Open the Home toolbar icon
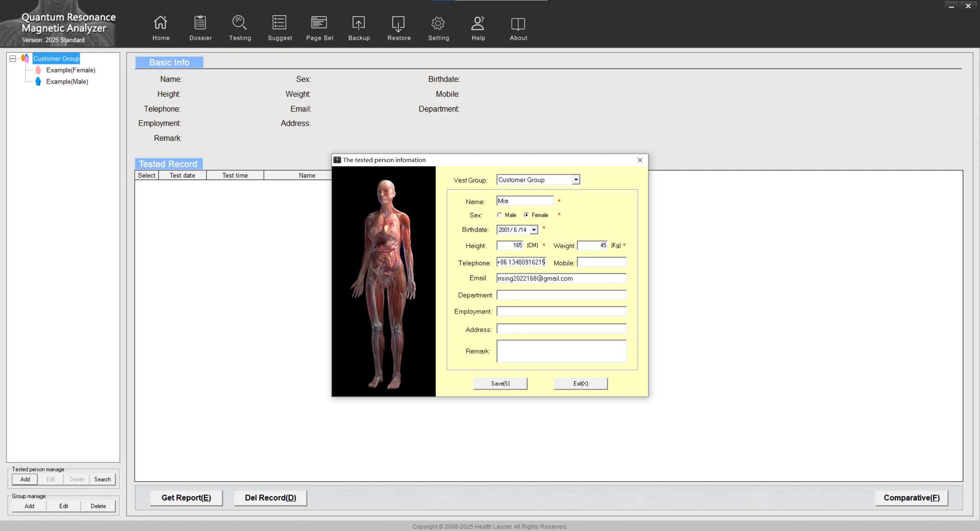 pyautogui.click(x=160, y=23)
